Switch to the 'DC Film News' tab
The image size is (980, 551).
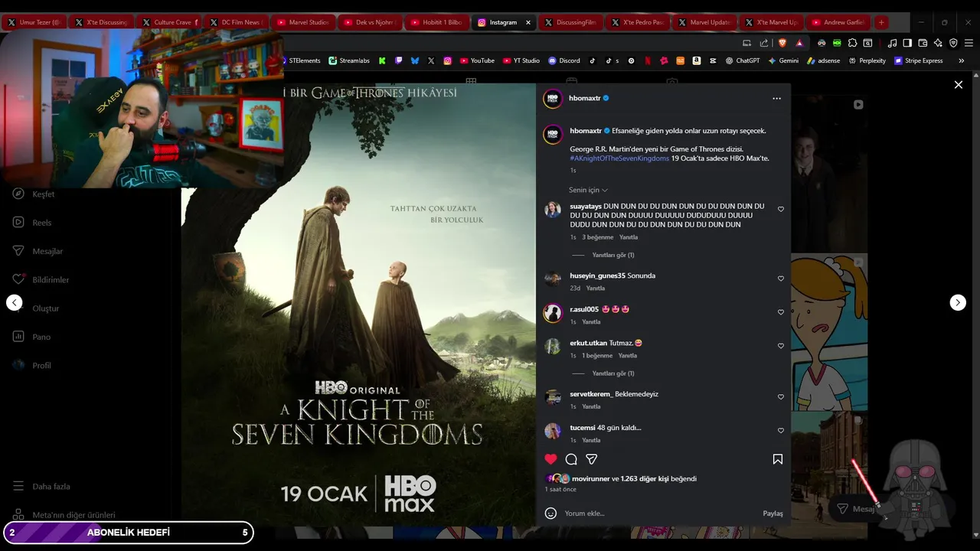pos(235,23)
